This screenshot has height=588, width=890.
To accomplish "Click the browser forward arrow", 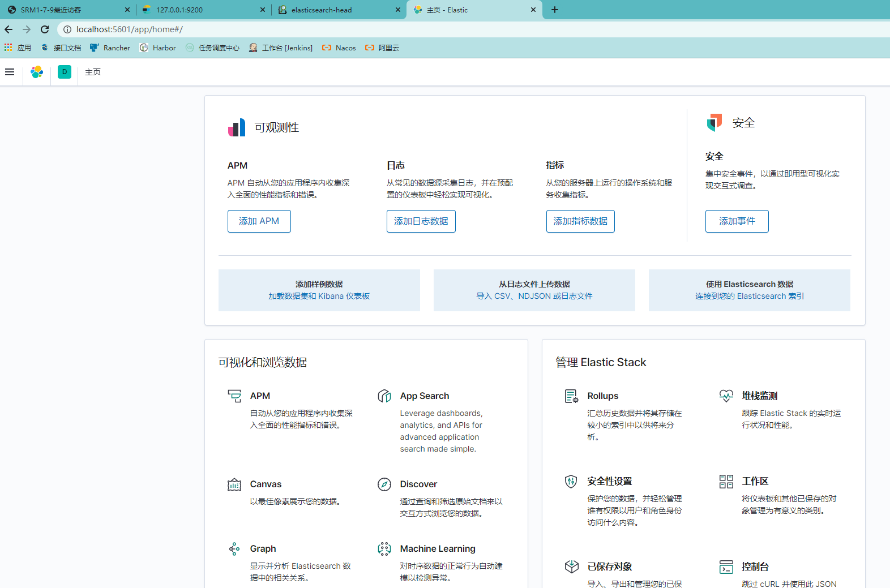I will (x=27, y=29).
